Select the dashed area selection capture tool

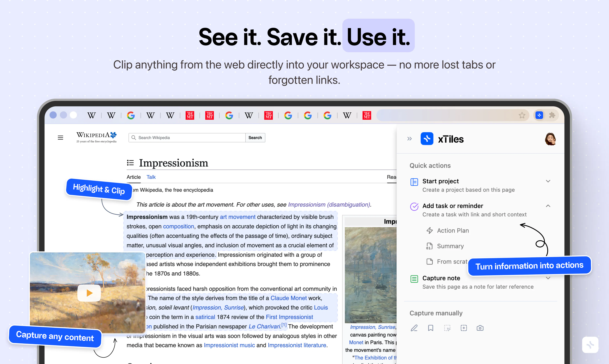coord(447,328)
